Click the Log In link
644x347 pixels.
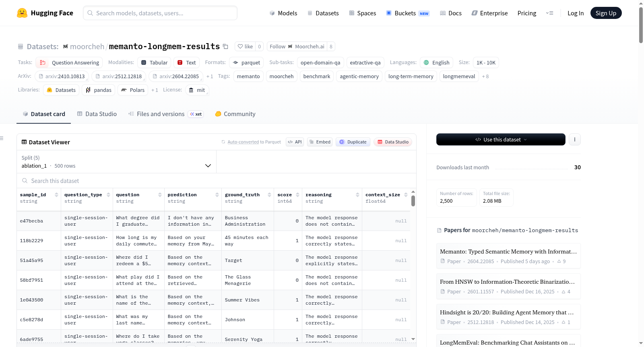pyautogui.click(x=575, y=13)
